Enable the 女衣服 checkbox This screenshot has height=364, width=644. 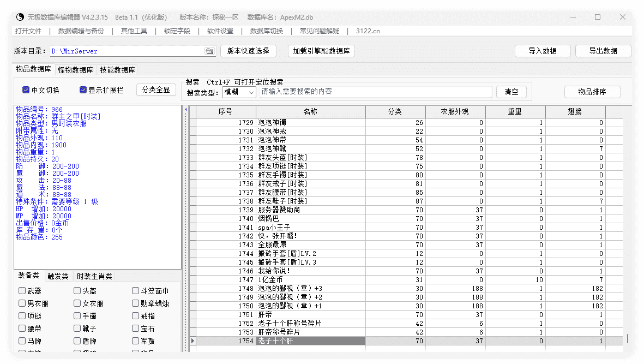pos(77,303)
